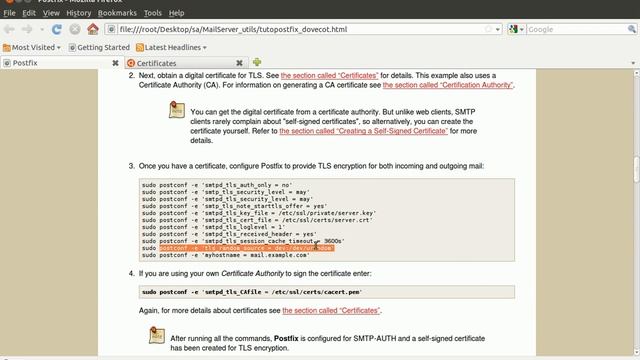This screenshot has height=360, width=640.
Task: Click the note icon beside 'After running all the commands'
Action: point(157,335)
